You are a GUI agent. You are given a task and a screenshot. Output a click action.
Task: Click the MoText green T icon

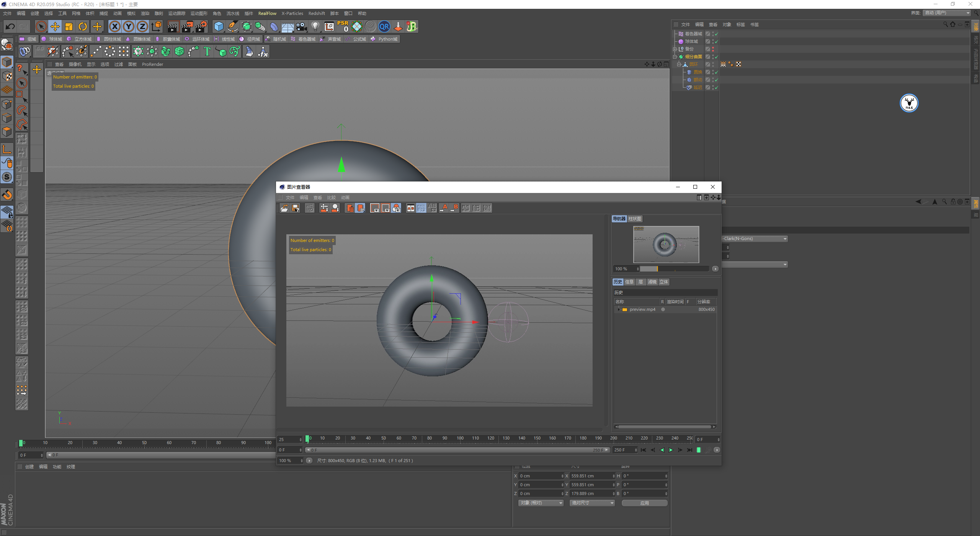click(x=207, y=51)
